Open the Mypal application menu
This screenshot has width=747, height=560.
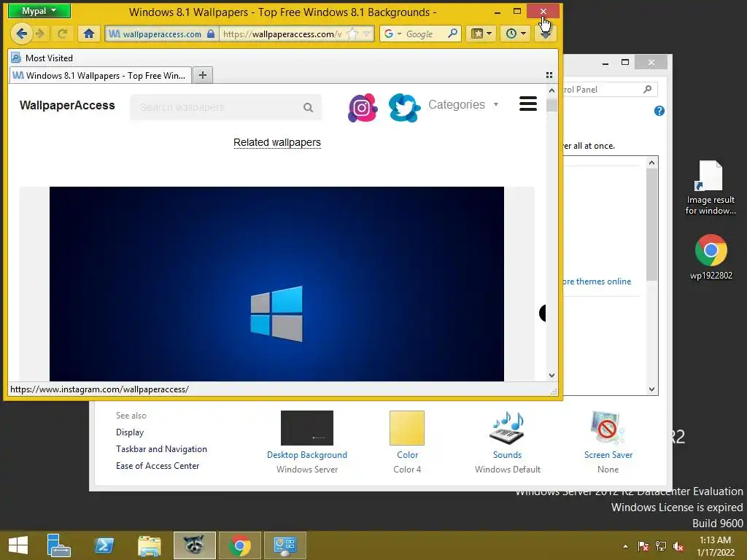tap(39, 10)
